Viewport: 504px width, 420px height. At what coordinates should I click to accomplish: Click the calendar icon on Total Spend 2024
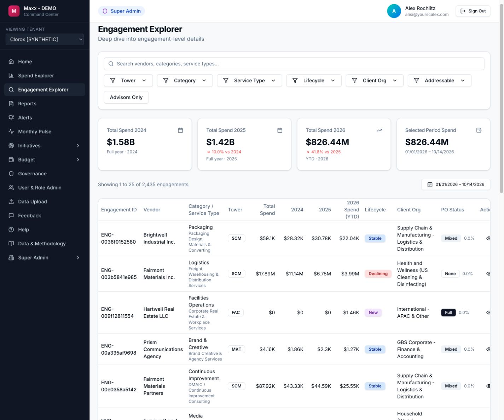pyautogui.click(x=180, y=130)
